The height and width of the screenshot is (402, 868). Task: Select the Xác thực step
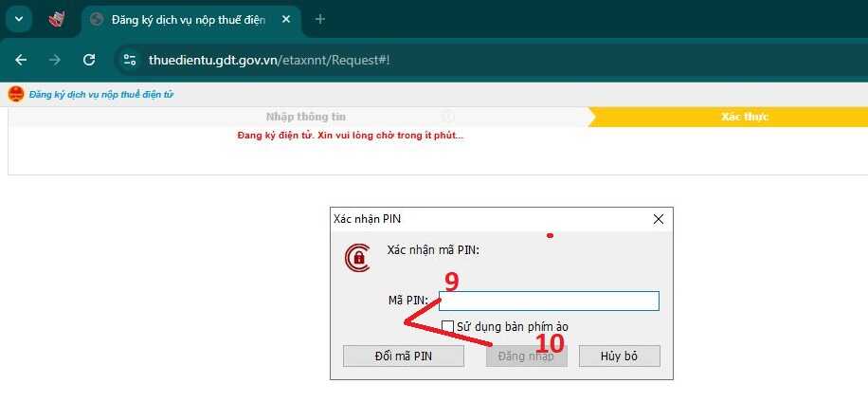[745, 117]
